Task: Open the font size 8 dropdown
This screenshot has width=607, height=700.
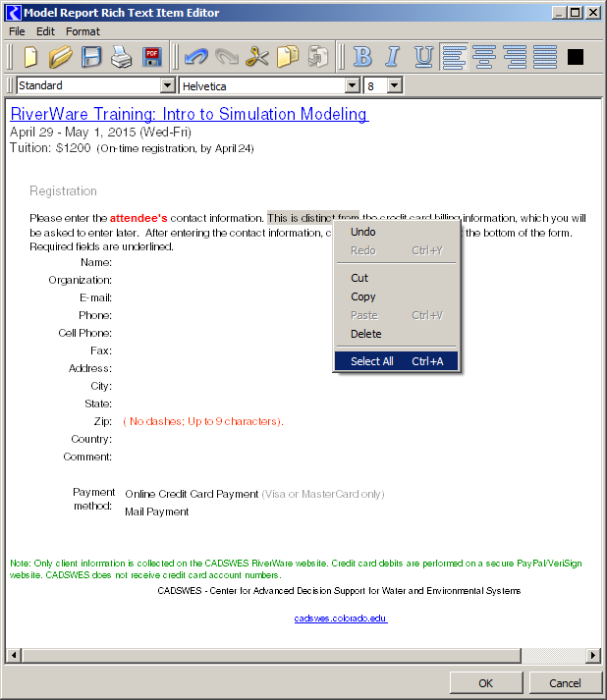Action: (x=395, y=85)
